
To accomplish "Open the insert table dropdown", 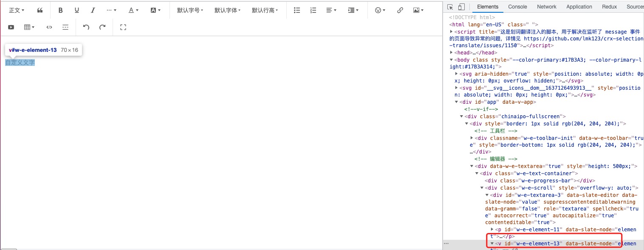I will (x=29, y=27).
